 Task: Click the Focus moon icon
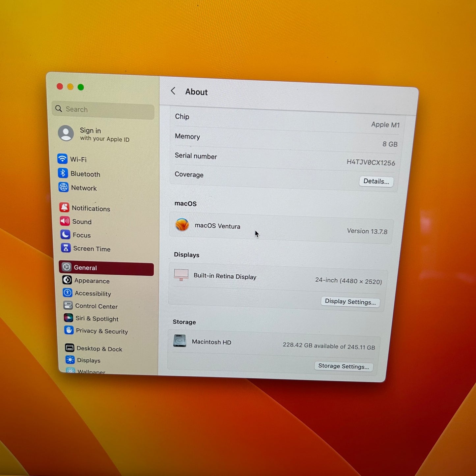65,235
